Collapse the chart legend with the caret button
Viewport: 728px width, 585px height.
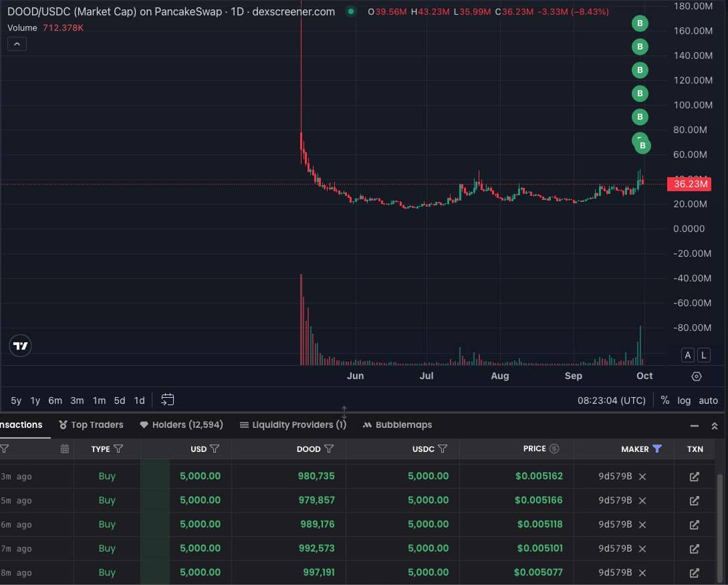(17, 44)
